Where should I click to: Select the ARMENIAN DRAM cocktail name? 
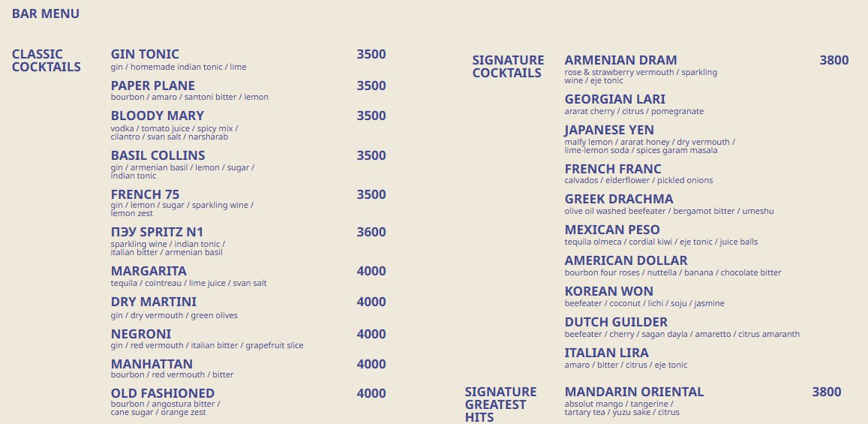620,60
